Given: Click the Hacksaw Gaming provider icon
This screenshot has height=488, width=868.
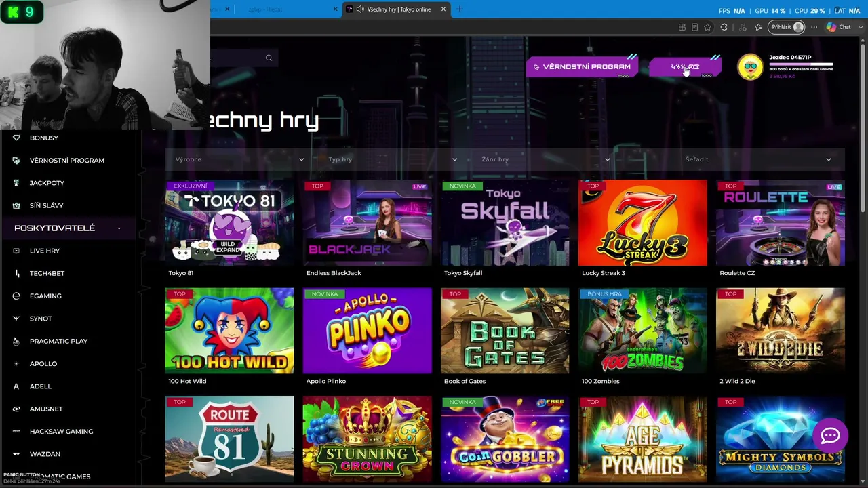Looking at the screenshot, I should (x=16, y=432).
